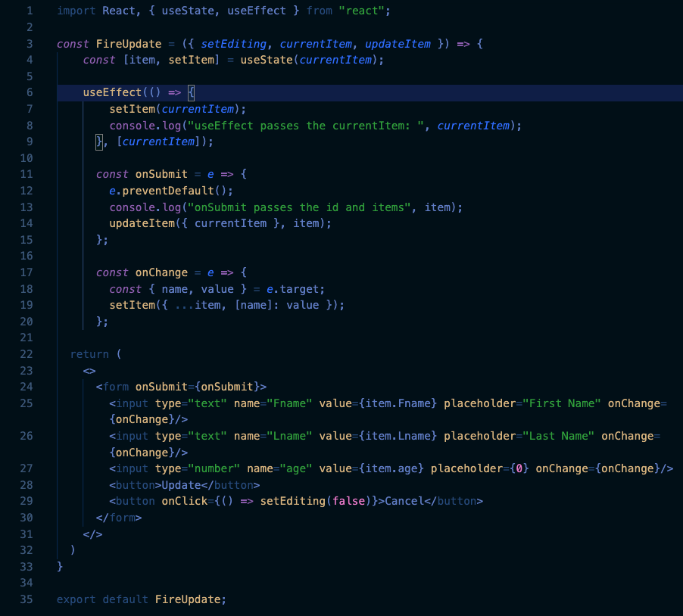Click line number 35 in the gutter

coord(27,599)
